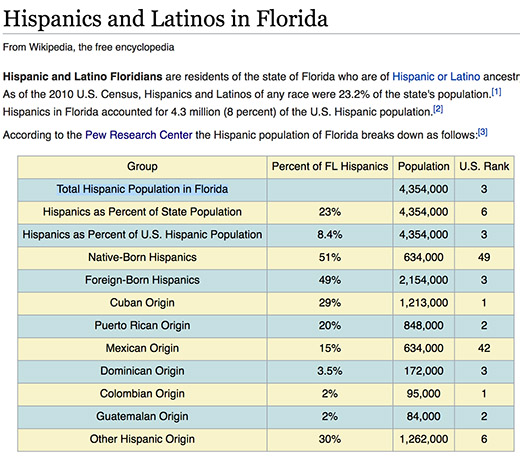The image size is (520, 460).
Task: Click the U.S. rank value 49
Action: pos(484,257)
